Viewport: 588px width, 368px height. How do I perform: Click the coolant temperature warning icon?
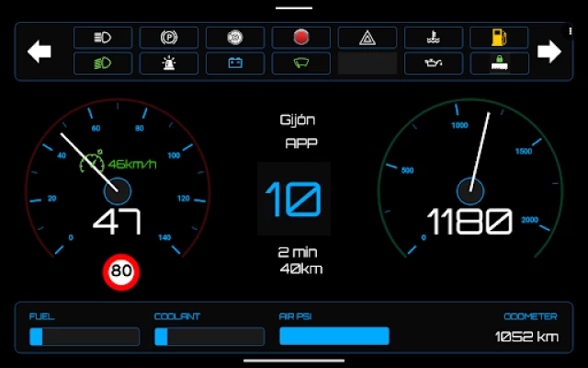tap(433, 38)
